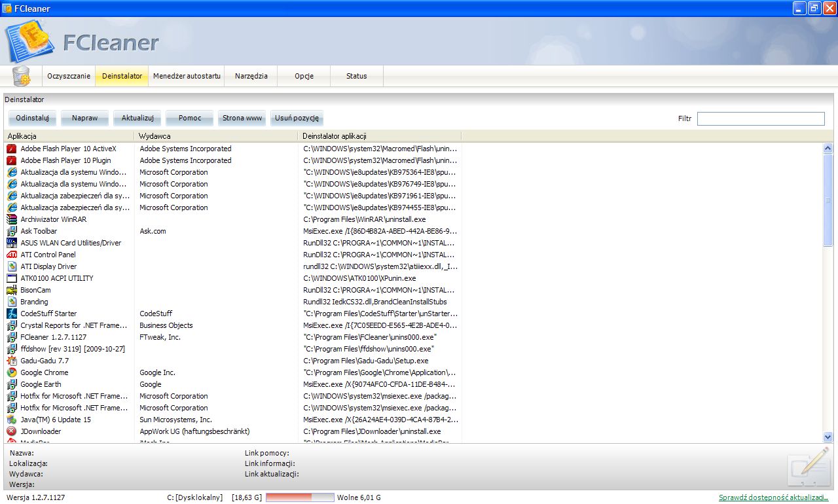Click C:\WINDOWS\ATK0100\XPunin.exe path
This screenshot has width=838, height=504.
[359, 278]
